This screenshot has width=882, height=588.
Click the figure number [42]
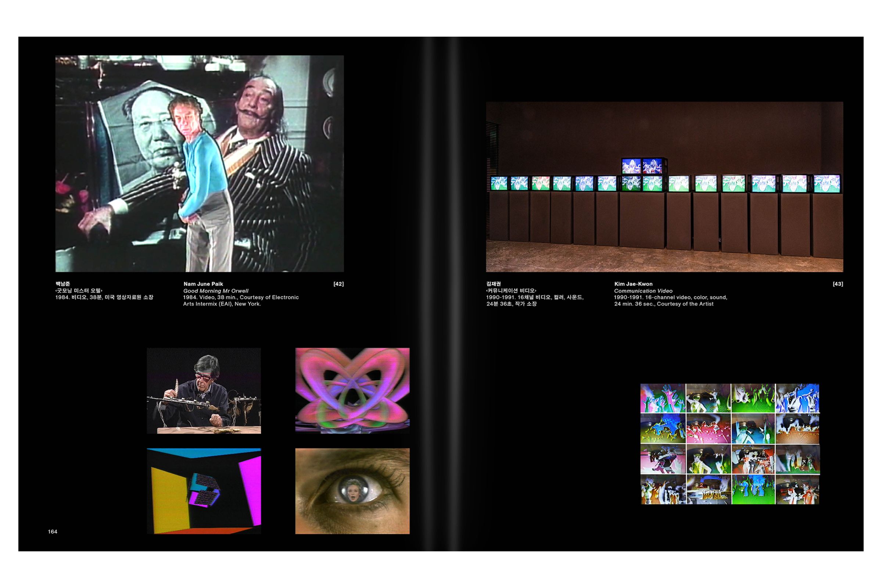(338, 284)
